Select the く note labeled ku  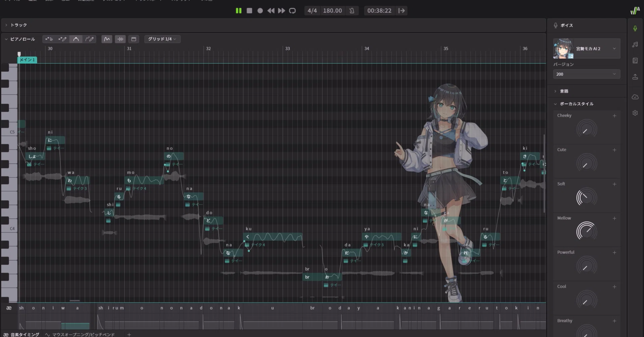pyautogui.click(x=273, y=237)
